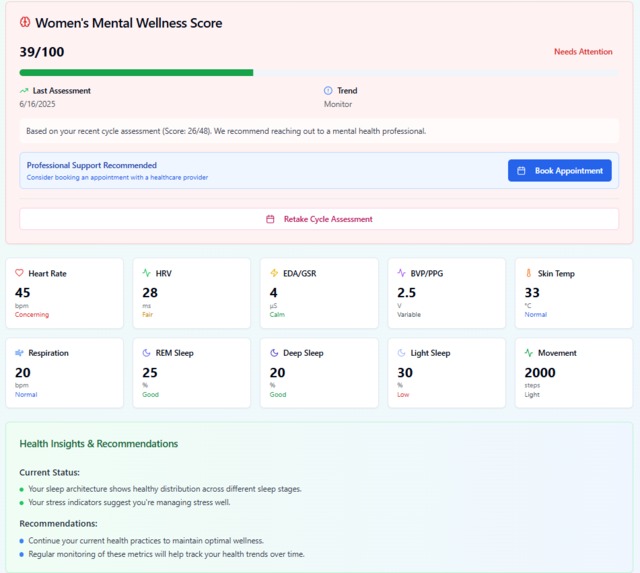Click the Concerning status under Heart Rate
Image resolution: width=640 pixels, height=573 pixels.
tap(32, 315)
